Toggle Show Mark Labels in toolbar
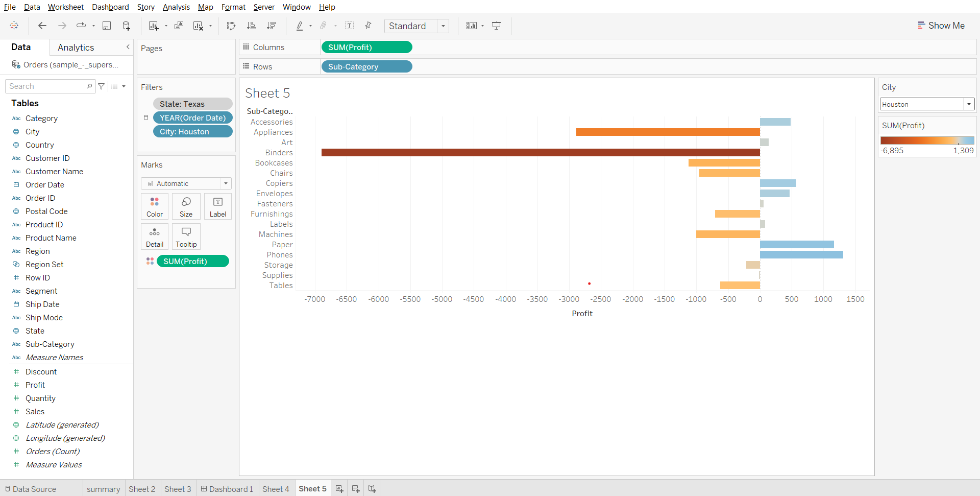 (x=350, y=26)
